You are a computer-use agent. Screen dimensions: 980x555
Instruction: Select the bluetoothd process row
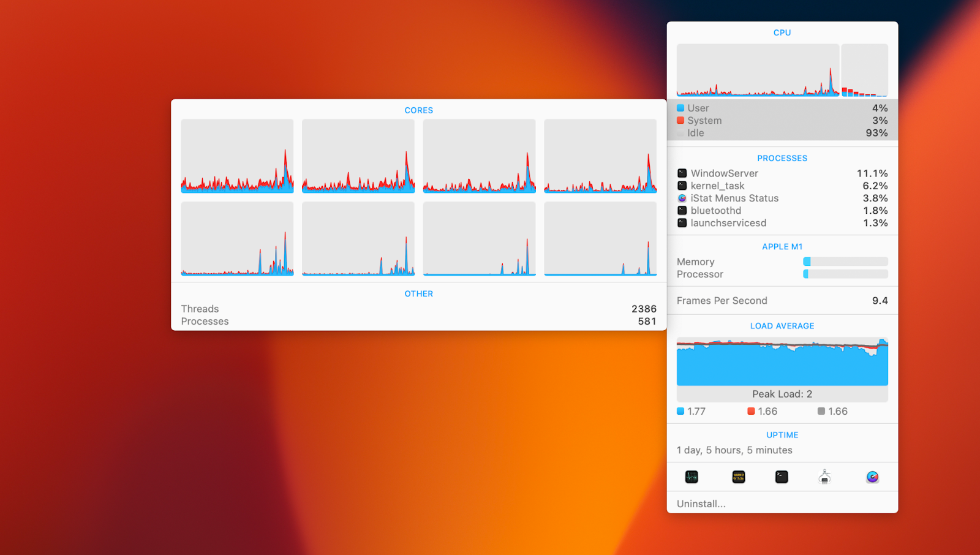coord(782,211)
